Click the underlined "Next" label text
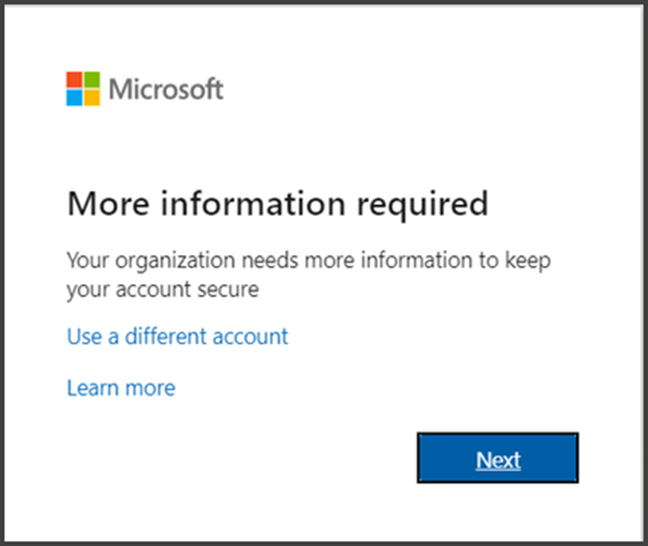Screen dimensions: 648x546 pyautogui.click(x=498, y=460)
